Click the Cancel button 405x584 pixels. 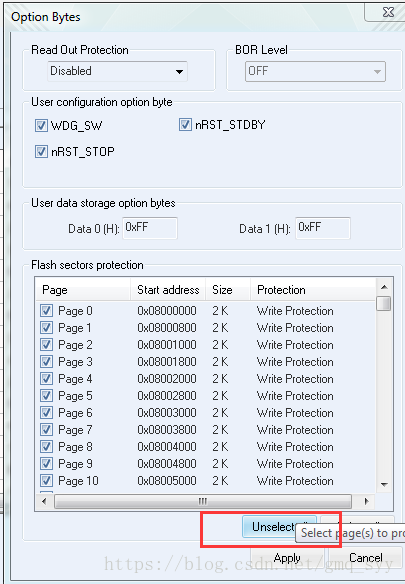tap(366, 558)
